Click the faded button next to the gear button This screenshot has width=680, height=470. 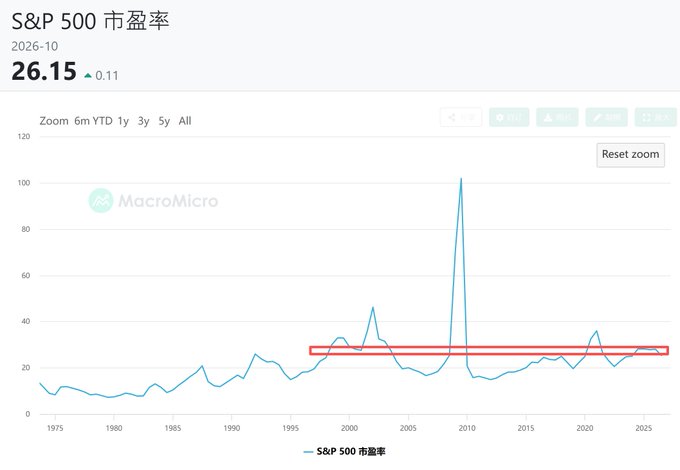(557, 117)
